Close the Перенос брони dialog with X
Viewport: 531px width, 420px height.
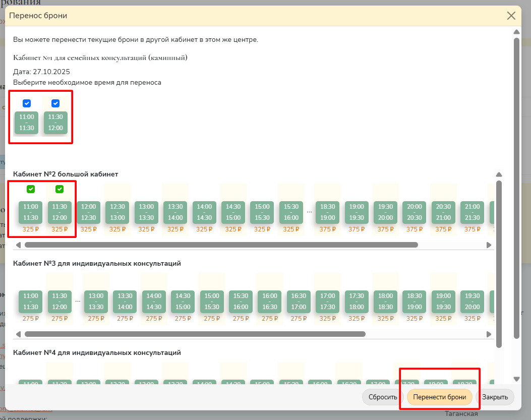(511, 16)
